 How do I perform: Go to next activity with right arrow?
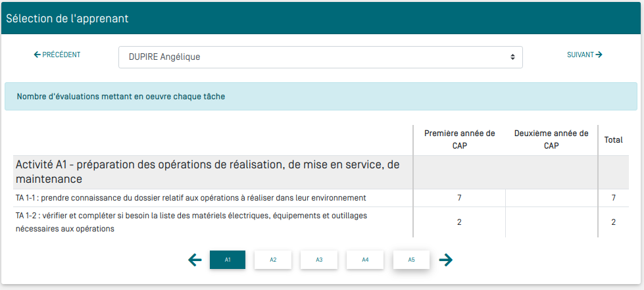[446, 260]
